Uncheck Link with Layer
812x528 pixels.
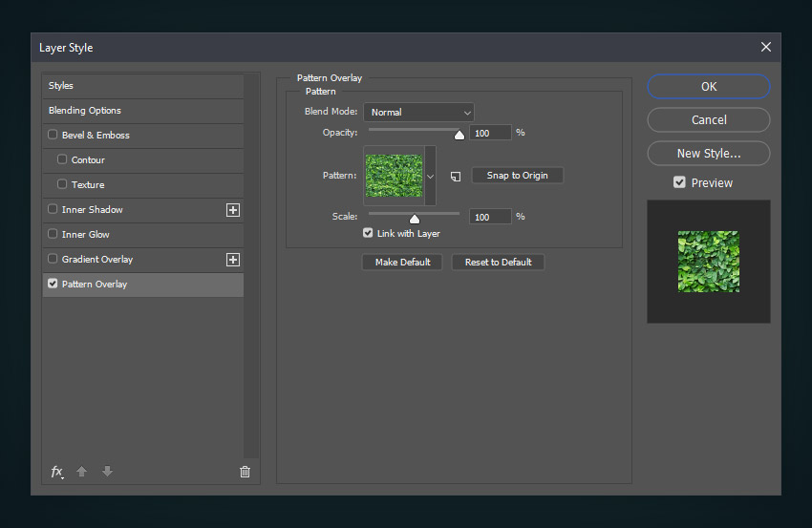tap(368, 233)
